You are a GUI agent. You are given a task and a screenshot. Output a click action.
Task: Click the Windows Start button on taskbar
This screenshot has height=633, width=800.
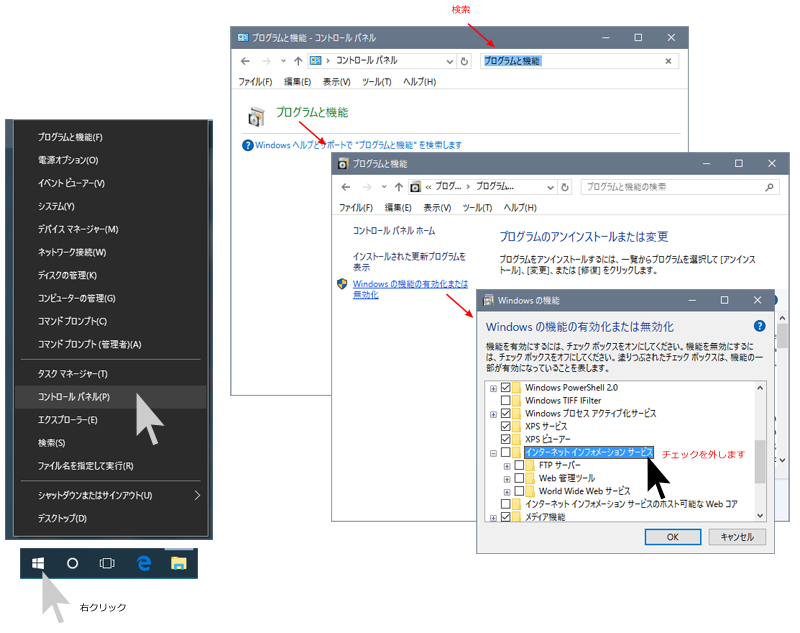tap(38, 563)
